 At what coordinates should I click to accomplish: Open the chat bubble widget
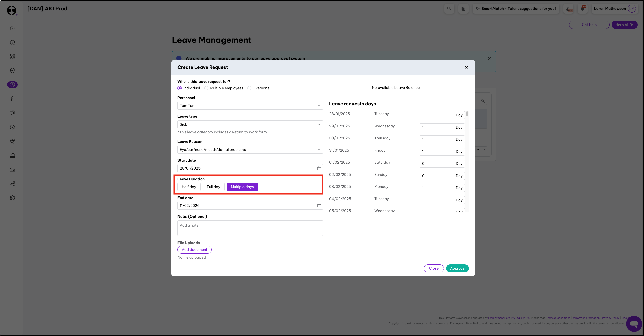(x=634, y=324)
